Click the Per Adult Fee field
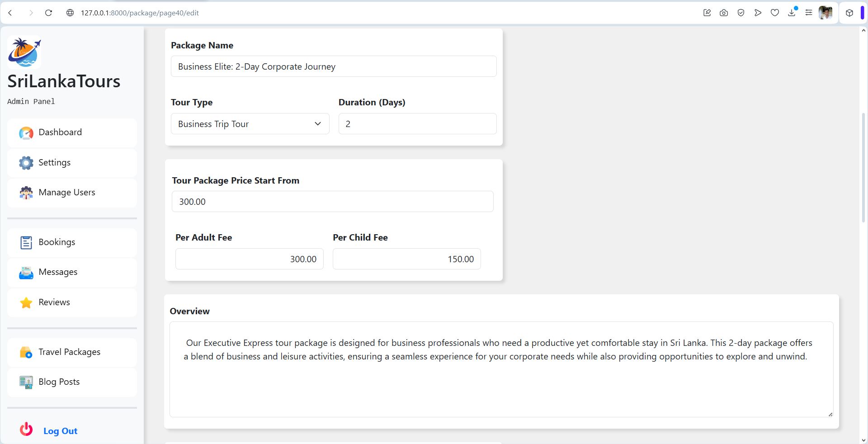Image resolution: width=868 pixels, height=444 pixels. [250, 259]
